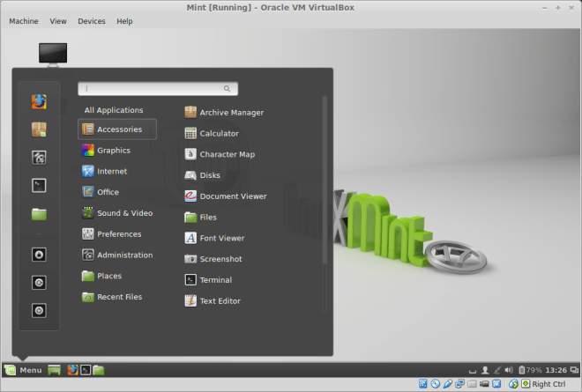Open the Help menu
Image resolution: width=582 pixels, height=392 pixels.
pyautogui.click(x=124, y=21)
